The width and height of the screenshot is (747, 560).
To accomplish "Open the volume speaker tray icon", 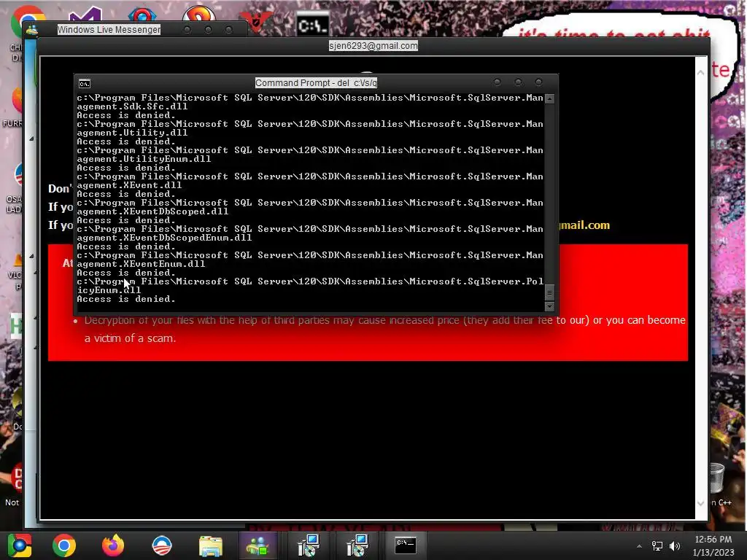I will coord(675,546).
